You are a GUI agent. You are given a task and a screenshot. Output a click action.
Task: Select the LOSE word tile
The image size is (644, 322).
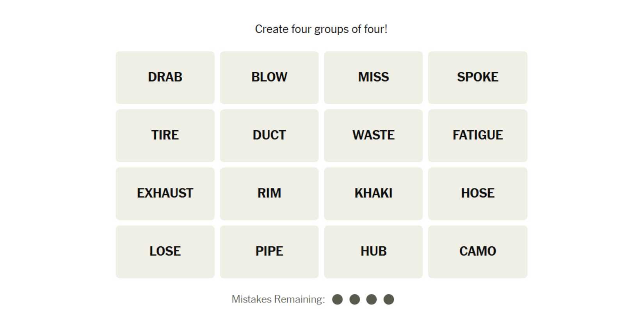165,252
